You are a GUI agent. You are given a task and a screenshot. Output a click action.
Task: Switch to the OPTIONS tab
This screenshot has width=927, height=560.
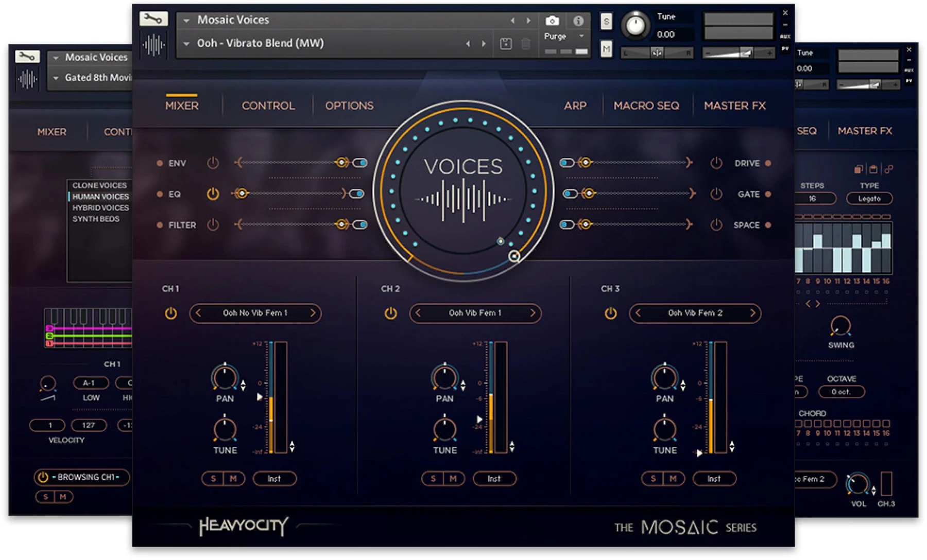click(x=349, y=106)
